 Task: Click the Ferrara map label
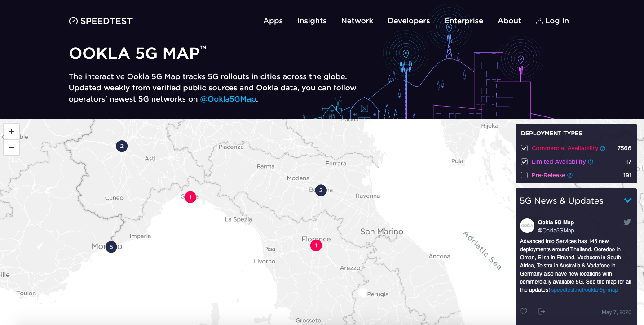(x=336, y=163)
